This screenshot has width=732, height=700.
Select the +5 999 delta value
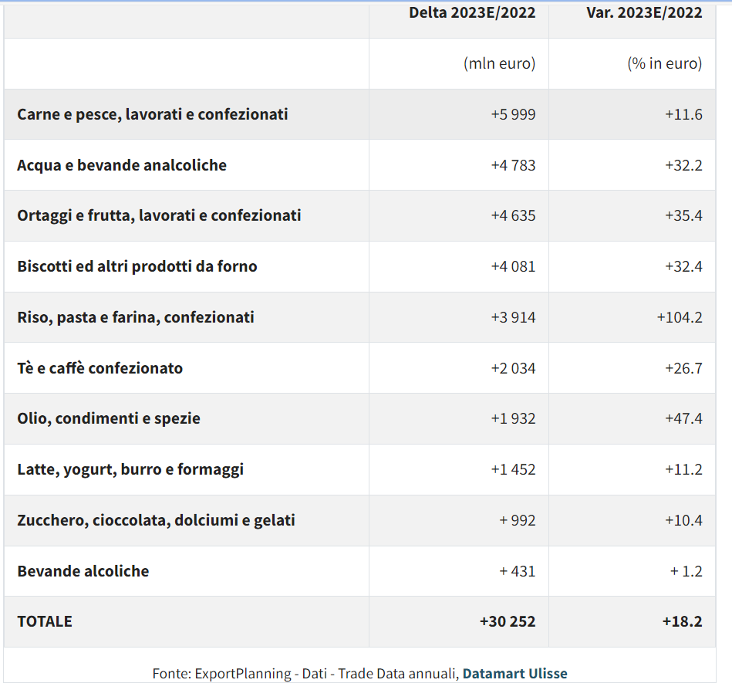click(x=513, y=114)
